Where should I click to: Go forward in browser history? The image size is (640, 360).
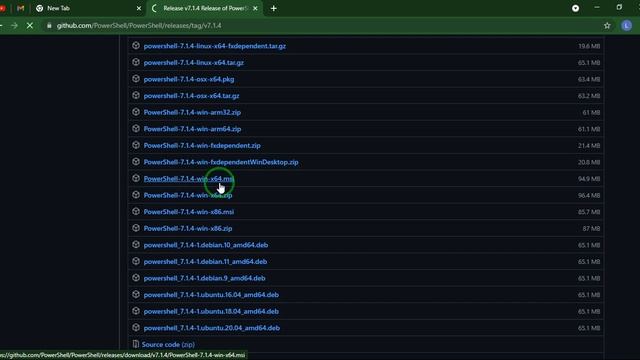[14, 25]
